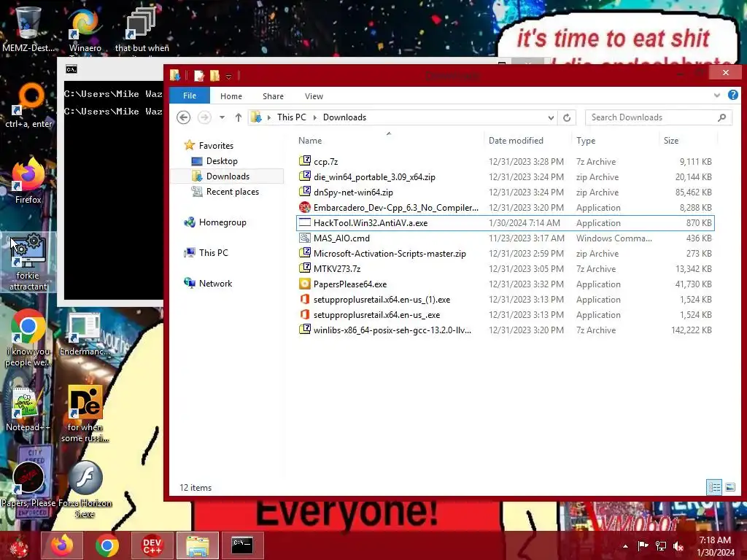Image resolution: width=747 pixels, height=560 pixels.
Task: Switch to details view layout button
Action: pos(714,487)
